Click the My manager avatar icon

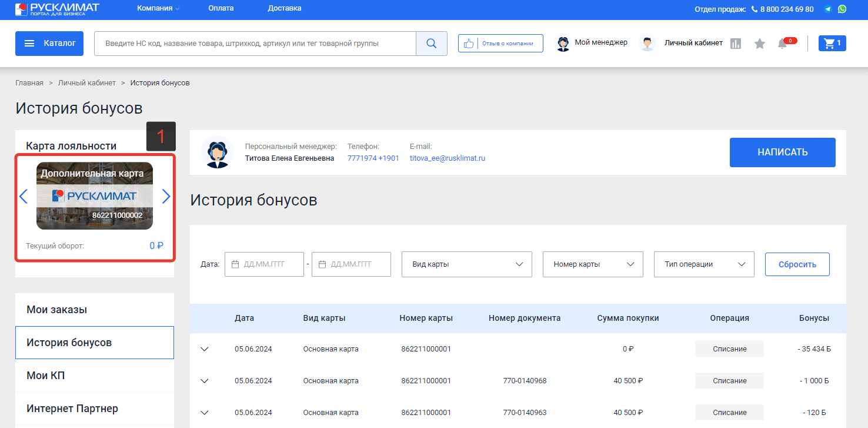[563, 44]
